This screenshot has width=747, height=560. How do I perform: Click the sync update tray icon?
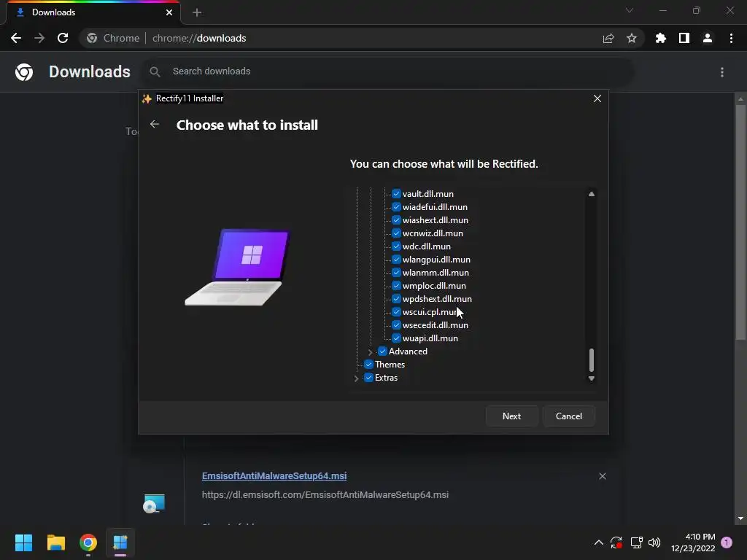pos(616,542)
